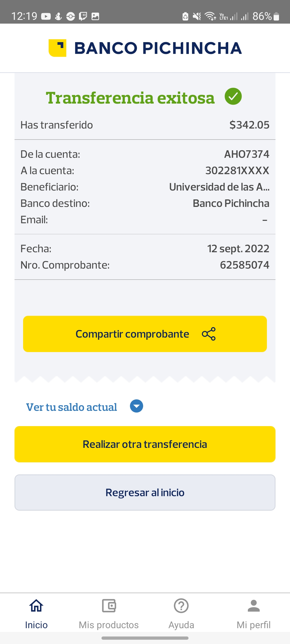This screenshot has height=644, width=290.
Task: Tap the share icon on Compartir comprobante
Action: 209,334
